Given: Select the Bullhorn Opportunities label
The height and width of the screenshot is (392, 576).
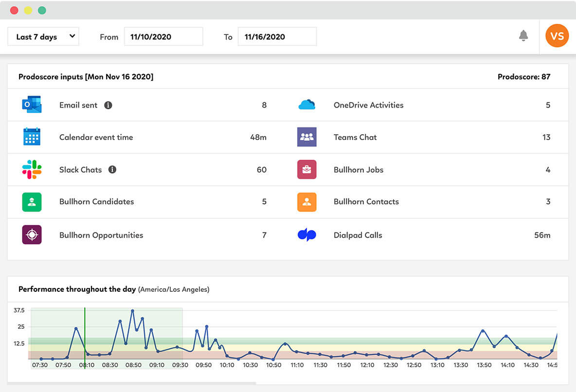Looking at the screenshot, I should (101, 235).
